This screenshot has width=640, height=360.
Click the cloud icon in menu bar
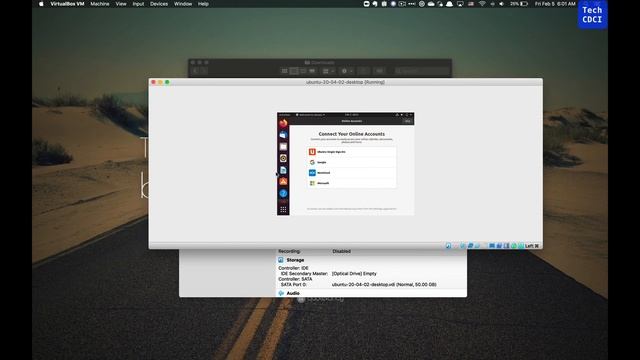[431, 4]
